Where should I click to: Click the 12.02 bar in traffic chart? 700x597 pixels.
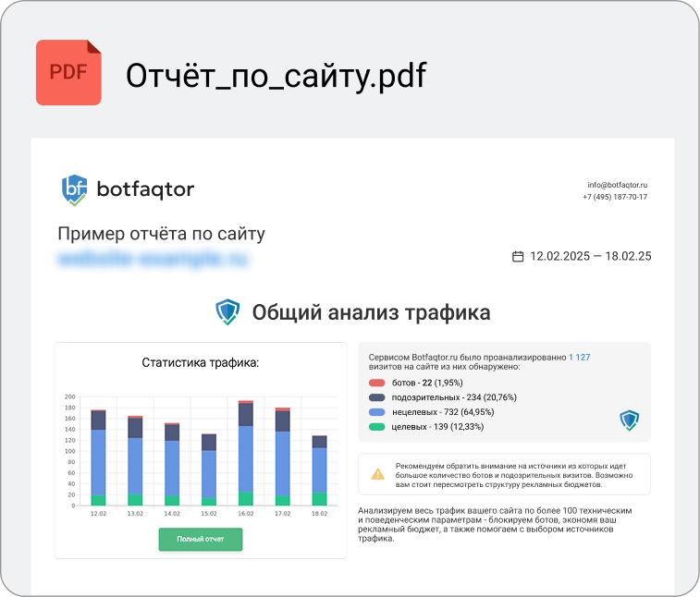98,457
